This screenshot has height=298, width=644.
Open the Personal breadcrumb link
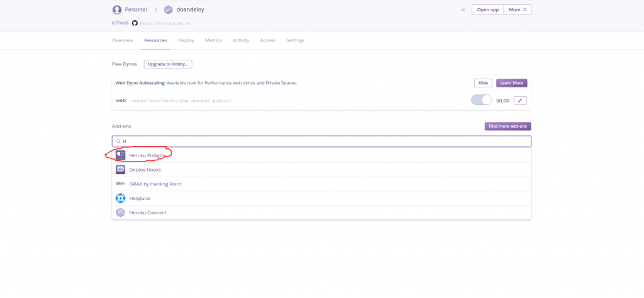coord(136,9)
